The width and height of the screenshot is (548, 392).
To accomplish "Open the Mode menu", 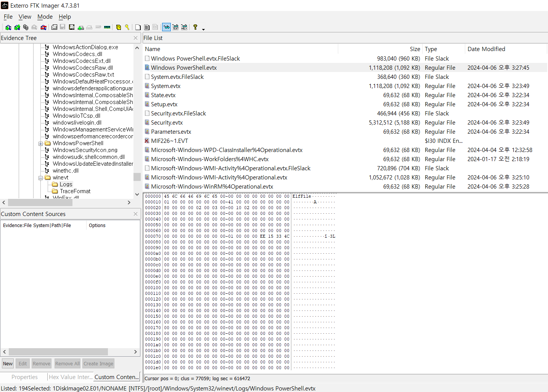I will tap(45, 17).
